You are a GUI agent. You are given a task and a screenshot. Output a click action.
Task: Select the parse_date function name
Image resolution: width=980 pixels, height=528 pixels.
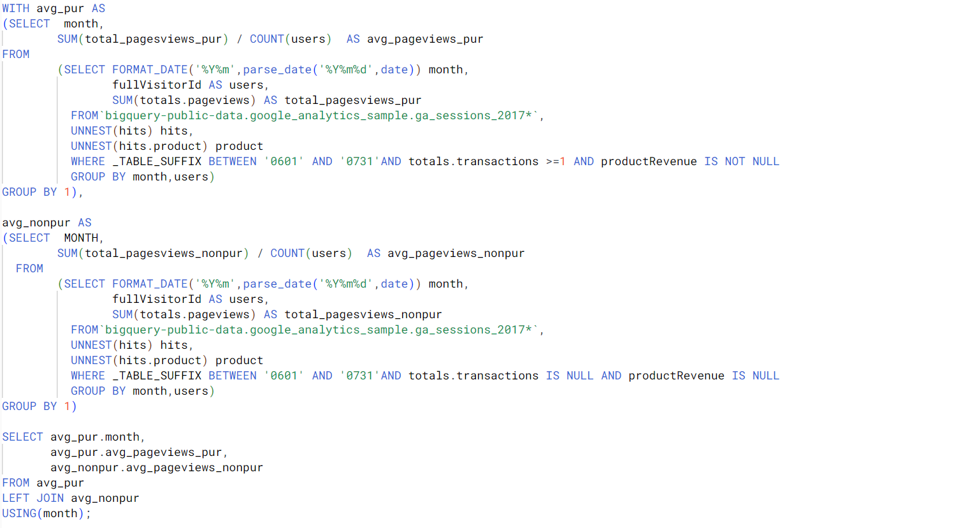click(x=274, y=70)
